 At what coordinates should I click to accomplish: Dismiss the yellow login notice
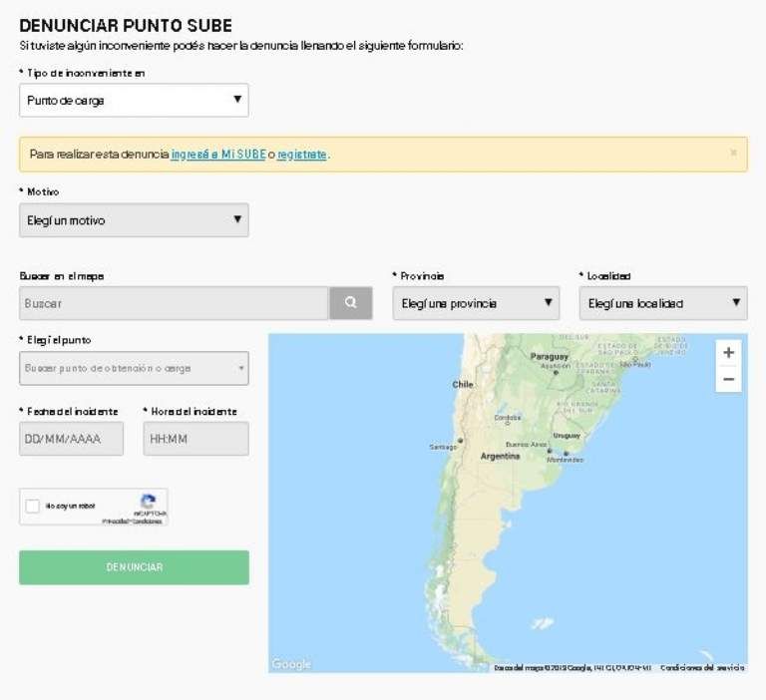point(733,154)
